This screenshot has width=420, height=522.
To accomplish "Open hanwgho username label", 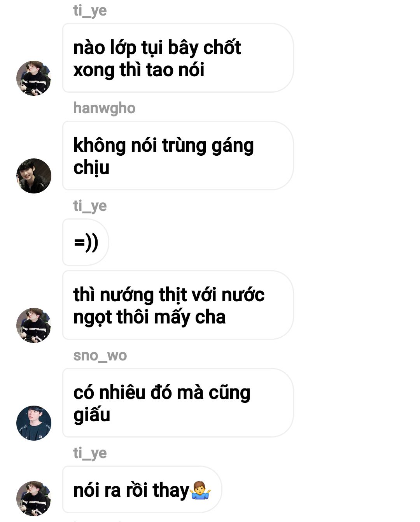I will [x=104, y=108].
